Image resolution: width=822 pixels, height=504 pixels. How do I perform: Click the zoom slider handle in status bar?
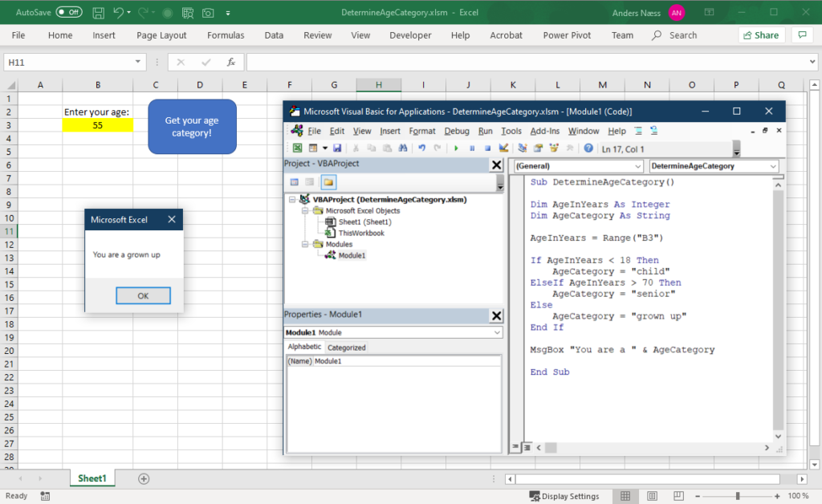738,496
